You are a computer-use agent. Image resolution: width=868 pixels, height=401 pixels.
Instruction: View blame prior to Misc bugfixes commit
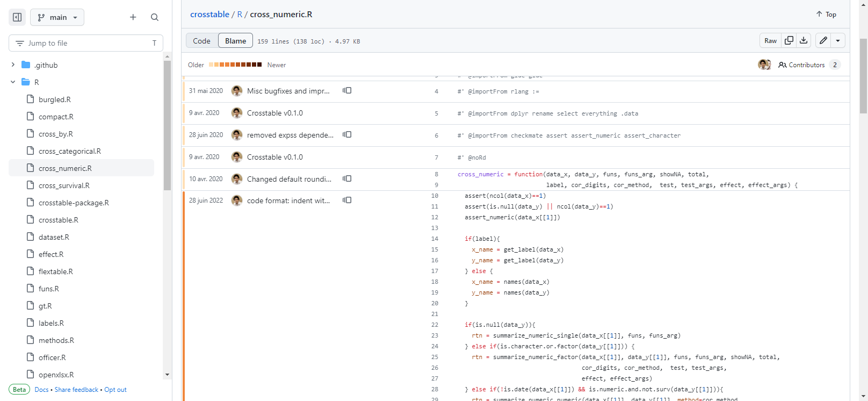pos(347,91)
